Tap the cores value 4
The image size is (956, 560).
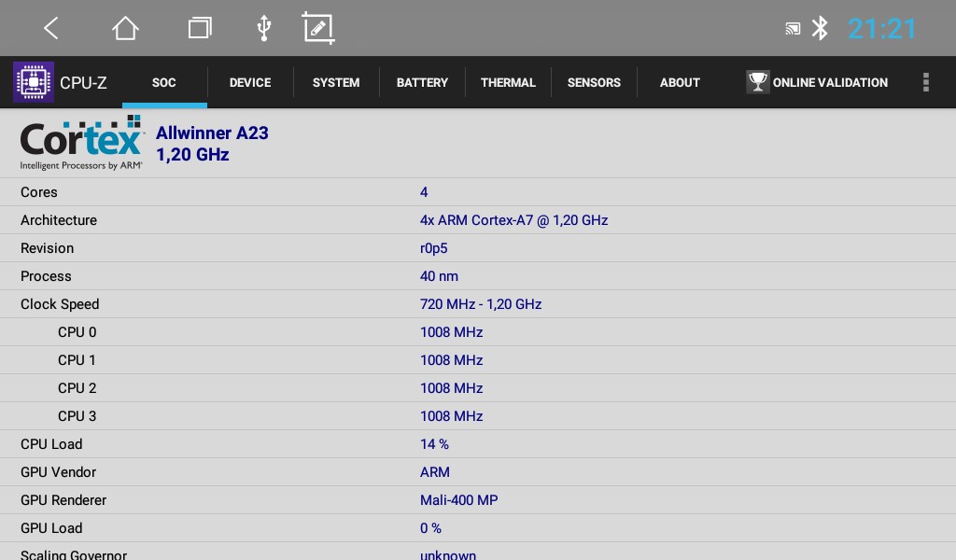pos(424,192)
